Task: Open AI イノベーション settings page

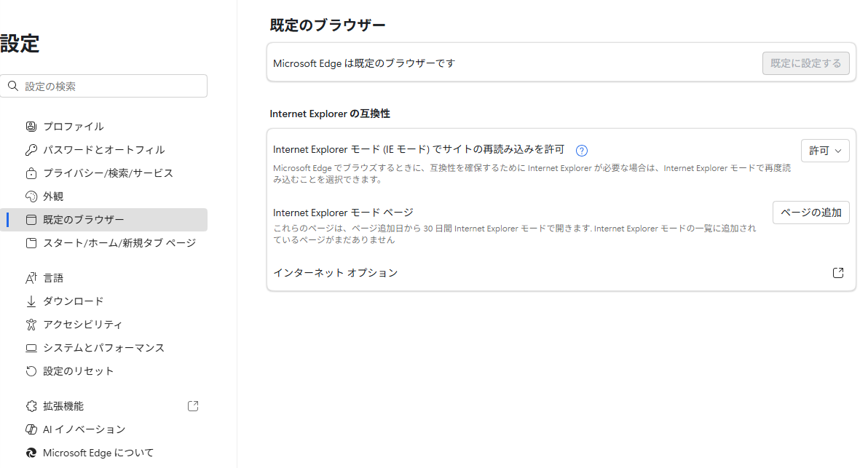Action: (84, 429)
